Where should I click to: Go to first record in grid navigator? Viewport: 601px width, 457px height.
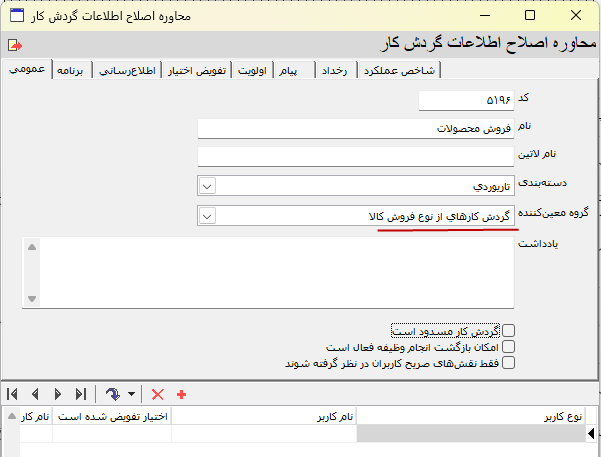14,394
